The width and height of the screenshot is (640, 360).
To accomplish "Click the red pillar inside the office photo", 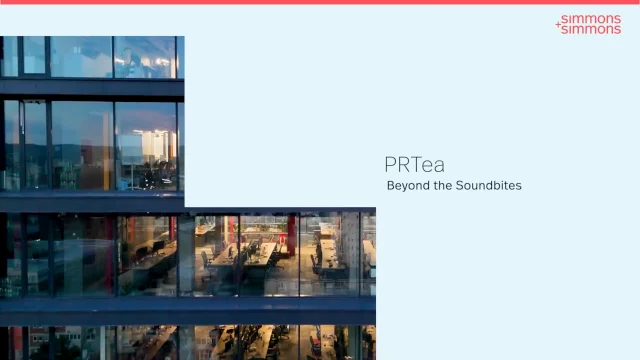I will coord(291,236).
